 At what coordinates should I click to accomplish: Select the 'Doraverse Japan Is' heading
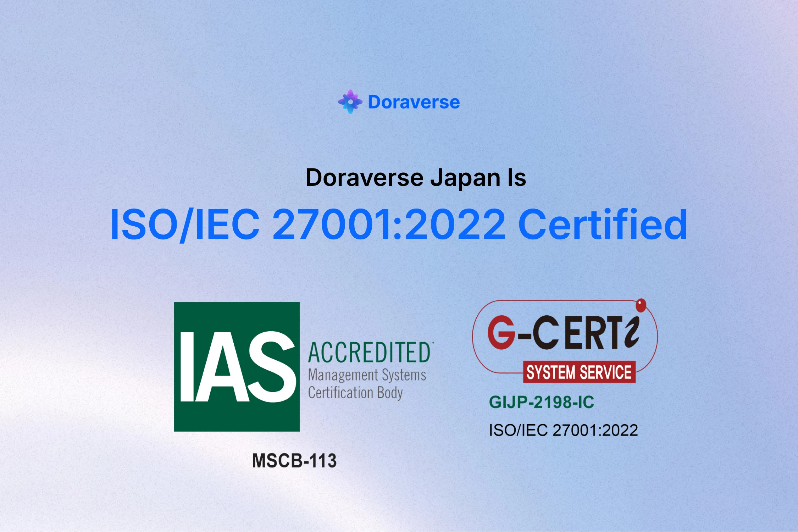pos(416,177)
